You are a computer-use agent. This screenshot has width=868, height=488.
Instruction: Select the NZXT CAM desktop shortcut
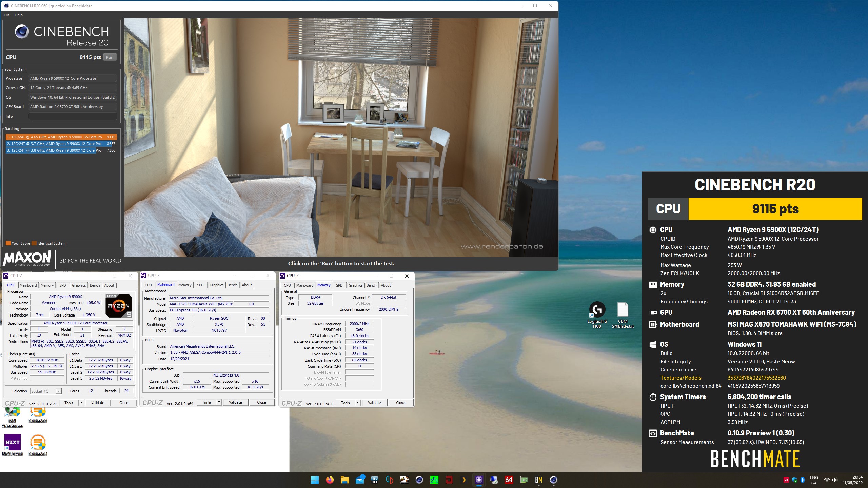(13, 445)
